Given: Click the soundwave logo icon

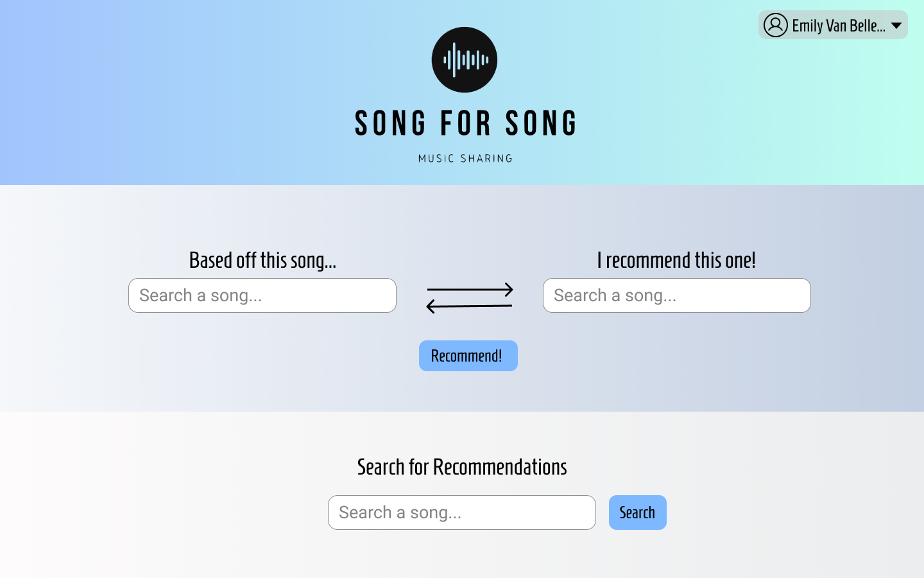Looking at the screenshot, I should pos(465,60).
